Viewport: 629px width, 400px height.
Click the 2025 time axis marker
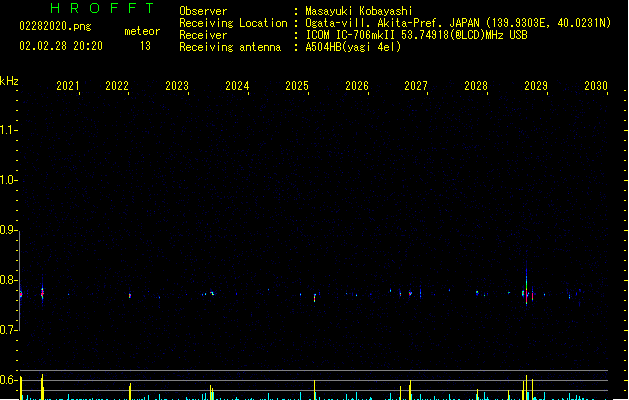(x=297, y=86)
